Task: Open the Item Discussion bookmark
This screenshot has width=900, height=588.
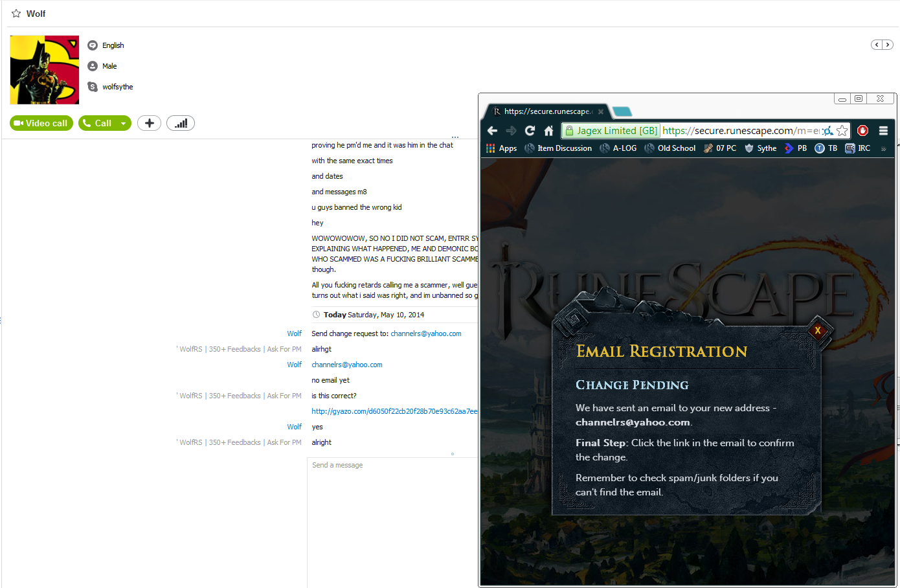Action: 558,148
